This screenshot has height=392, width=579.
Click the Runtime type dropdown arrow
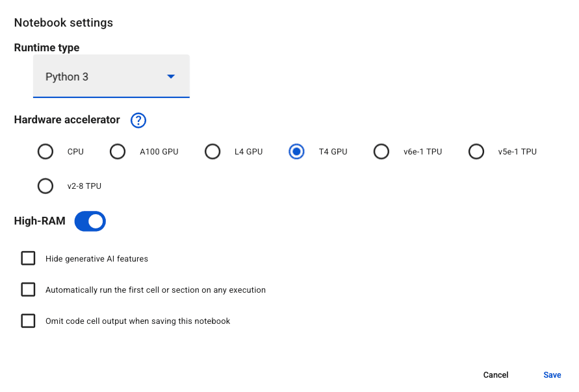coord(171,77)
